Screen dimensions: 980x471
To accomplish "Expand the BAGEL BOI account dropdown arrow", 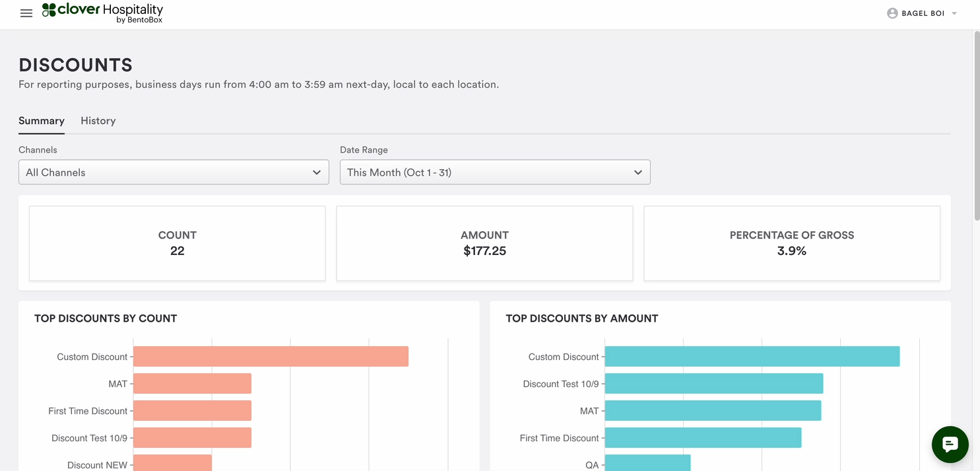I will coord(954,14).
